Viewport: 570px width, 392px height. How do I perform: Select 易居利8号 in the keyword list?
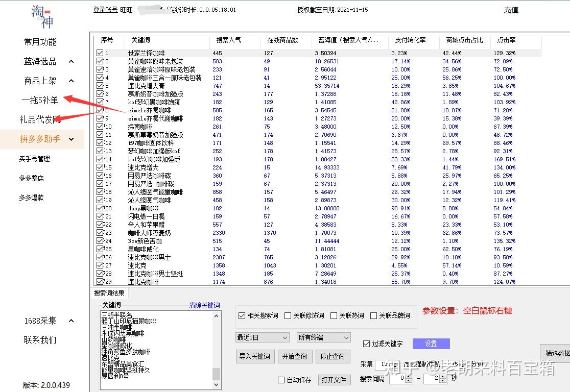[x=115, y=376]
